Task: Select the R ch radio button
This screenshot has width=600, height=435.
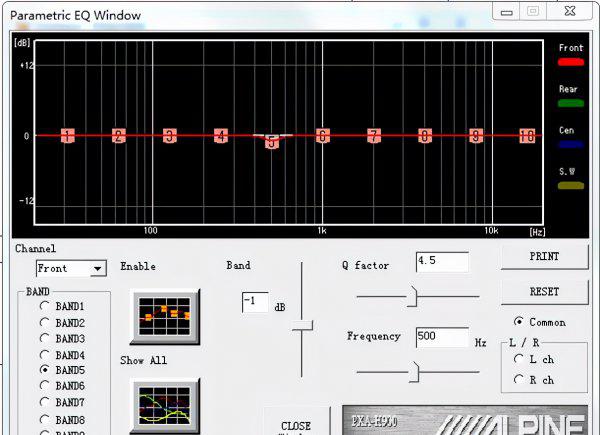Action: 518,378
